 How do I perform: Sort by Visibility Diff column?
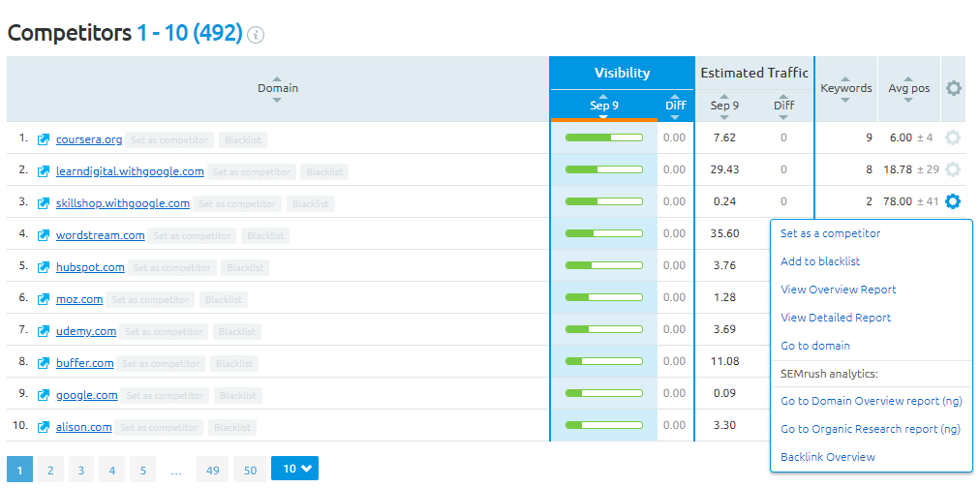click(x=676, y=106)
